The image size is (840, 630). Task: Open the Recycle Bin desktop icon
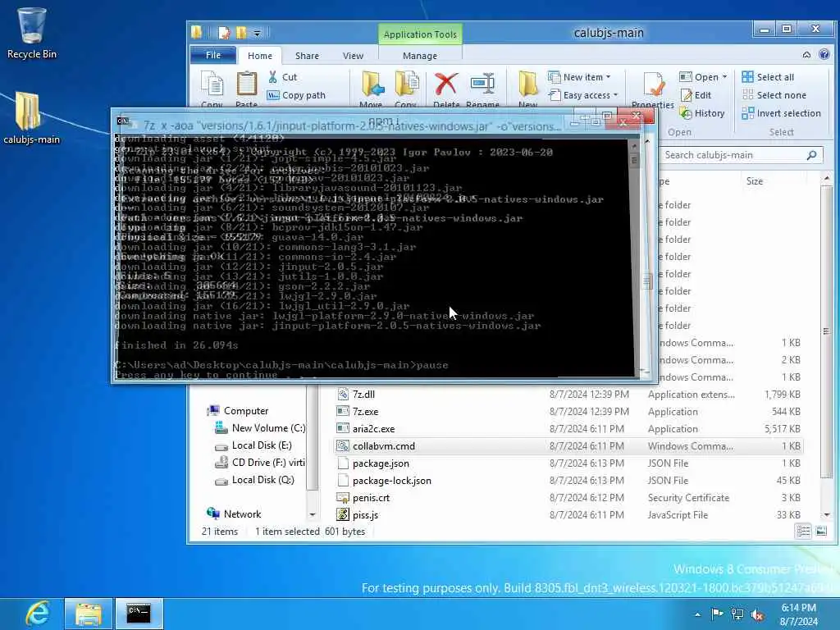[32, 32]
